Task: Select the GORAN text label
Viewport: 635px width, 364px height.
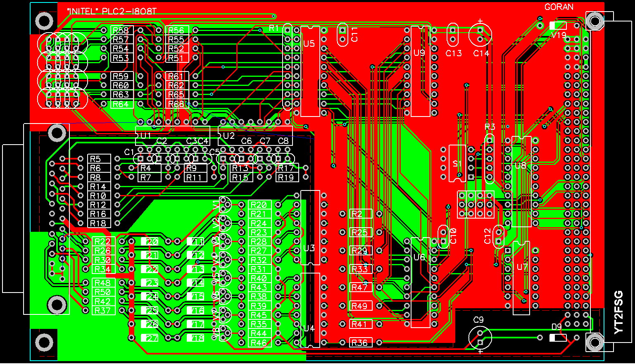Action: pyautogui.click(x=559, y=7)
